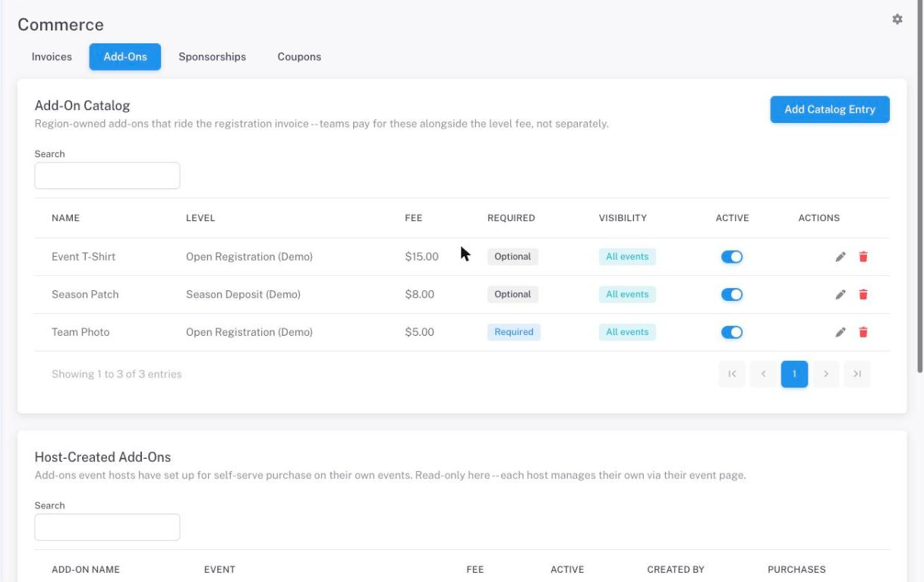Click the $8.00 fee value

tap(419, 295)
